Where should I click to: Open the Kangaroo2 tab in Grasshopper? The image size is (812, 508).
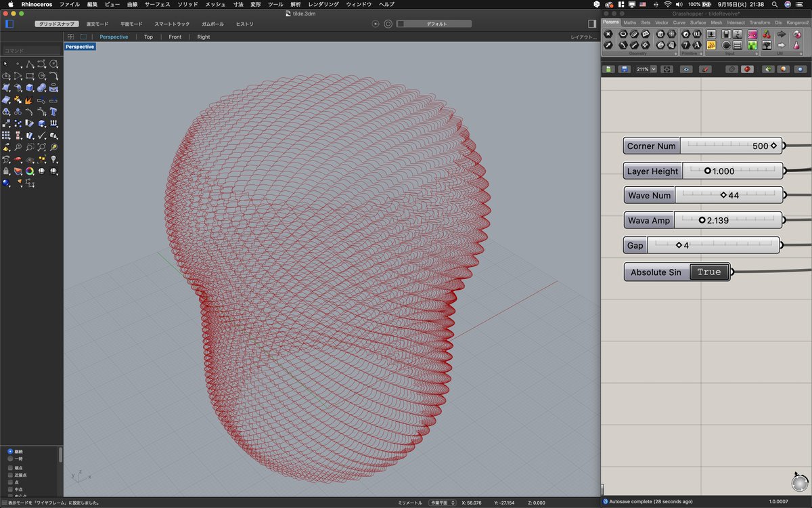coord(797,22)
